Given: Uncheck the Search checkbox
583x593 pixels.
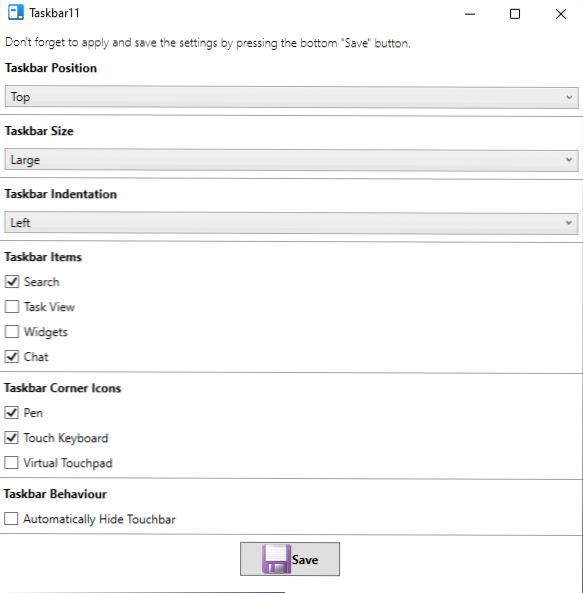Looking at the screenshot, I should (x=12, y=282).
